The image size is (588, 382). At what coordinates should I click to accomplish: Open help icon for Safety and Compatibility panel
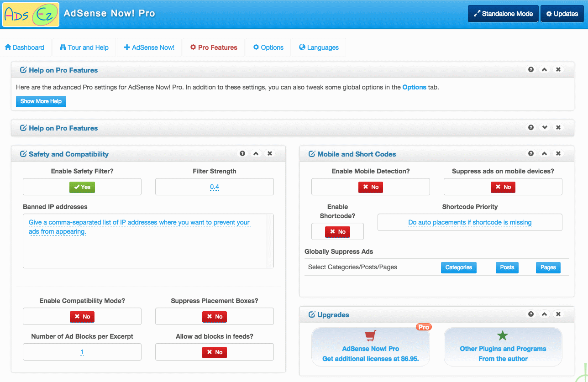pos(242,154)
